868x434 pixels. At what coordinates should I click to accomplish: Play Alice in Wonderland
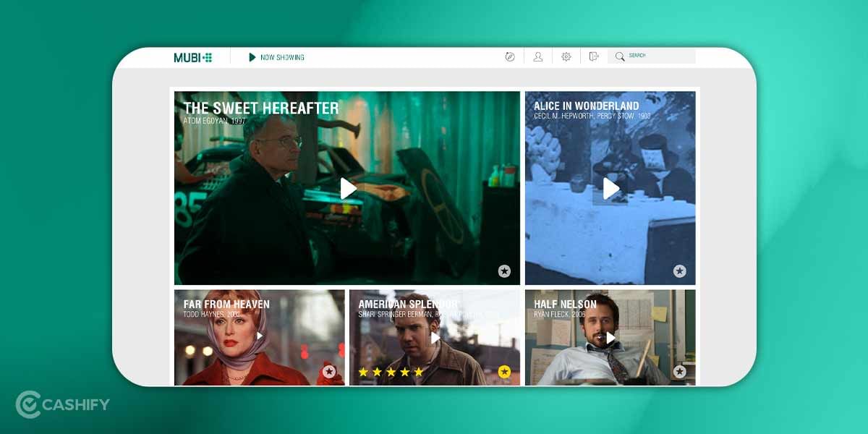(611, 189)
